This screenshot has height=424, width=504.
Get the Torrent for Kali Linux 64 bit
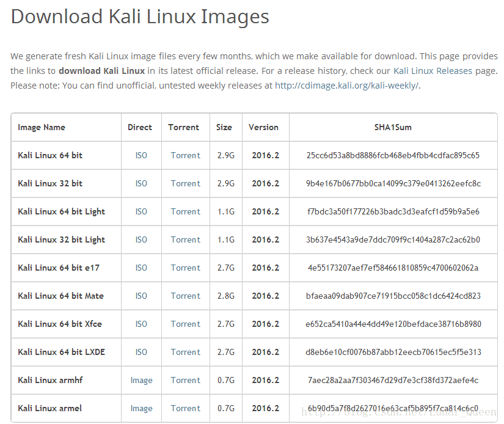click(x=186, y=155)
